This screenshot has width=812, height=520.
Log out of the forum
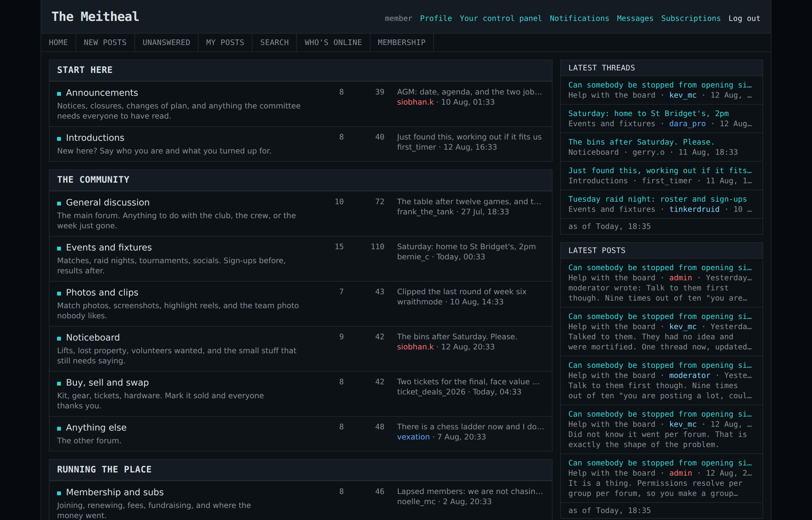(x=744, y=18)
